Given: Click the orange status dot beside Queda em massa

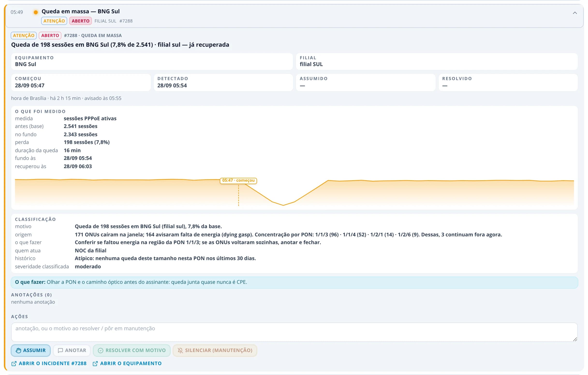Looking at the screenshot, I should click(36, 12).
